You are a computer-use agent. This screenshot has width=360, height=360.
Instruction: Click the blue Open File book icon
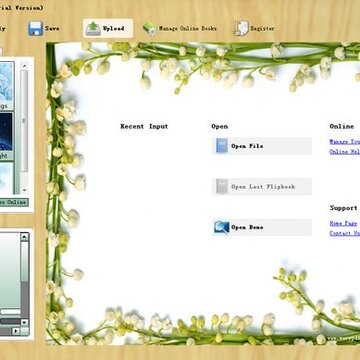point(222,146)
